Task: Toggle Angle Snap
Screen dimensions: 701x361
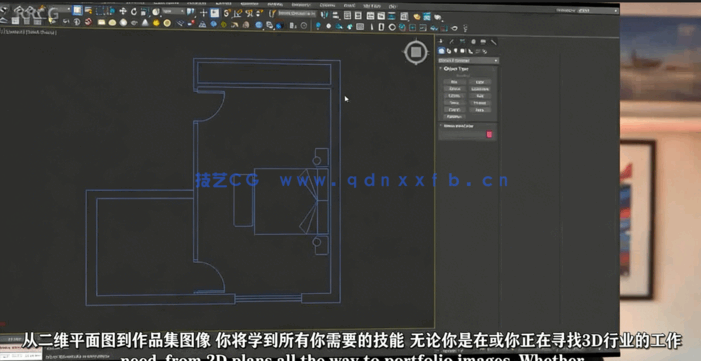Action: coord(237,13)
